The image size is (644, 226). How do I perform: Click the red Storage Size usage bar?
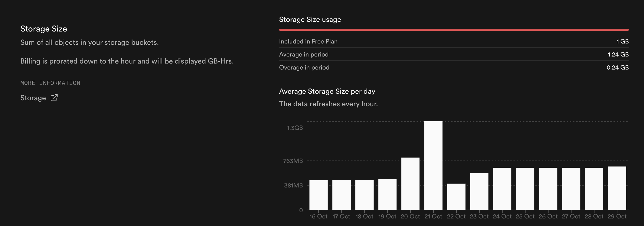coord(454,30)
